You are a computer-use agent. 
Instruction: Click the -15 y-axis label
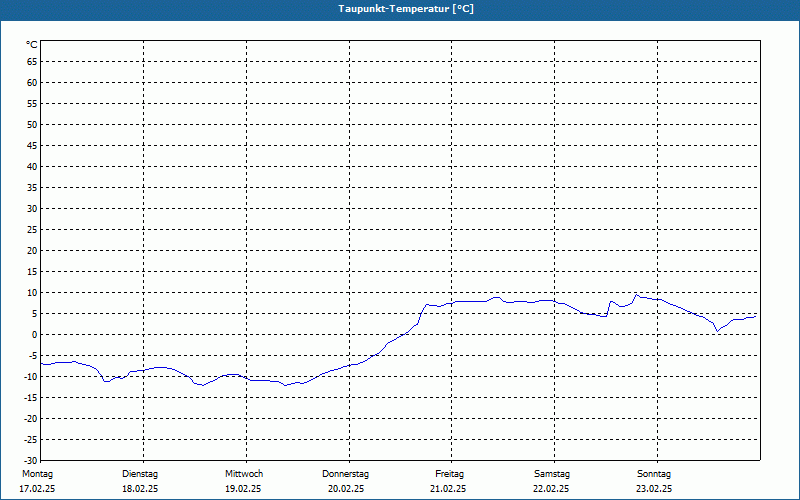(31, 397)
